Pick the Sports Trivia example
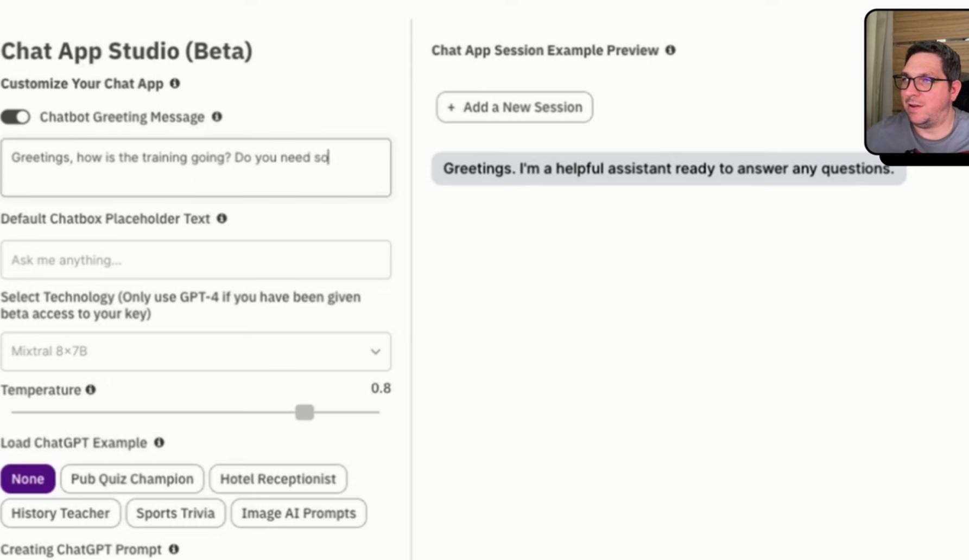 click(175, 513)
